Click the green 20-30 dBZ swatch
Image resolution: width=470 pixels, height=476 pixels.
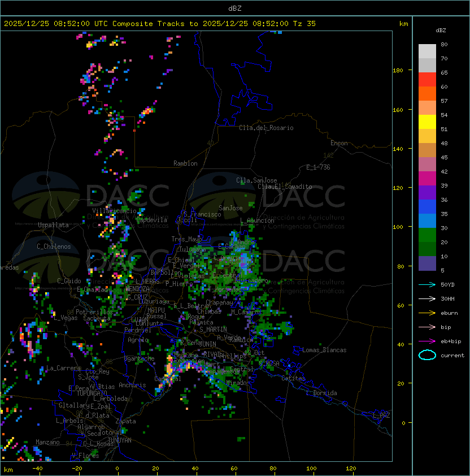pos(427,235)
